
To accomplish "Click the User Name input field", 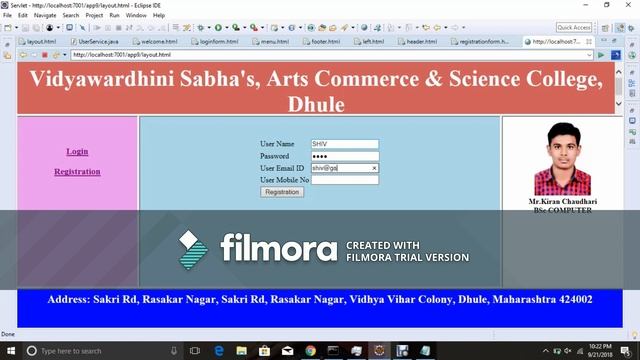I will tap(345, 144).
